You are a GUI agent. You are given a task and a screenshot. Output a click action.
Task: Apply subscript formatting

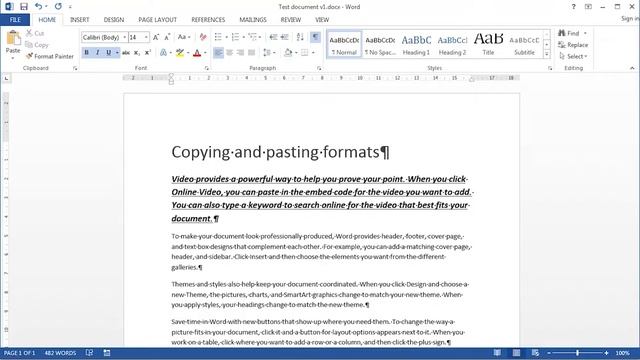pyautogui.click(x=137, y=53)
